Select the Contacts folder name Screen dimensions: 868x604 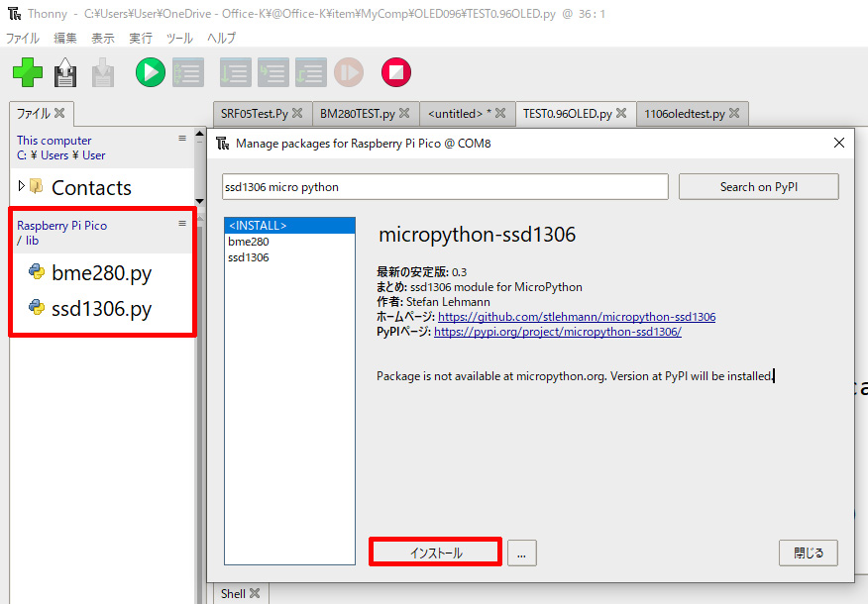pos(91,187)
